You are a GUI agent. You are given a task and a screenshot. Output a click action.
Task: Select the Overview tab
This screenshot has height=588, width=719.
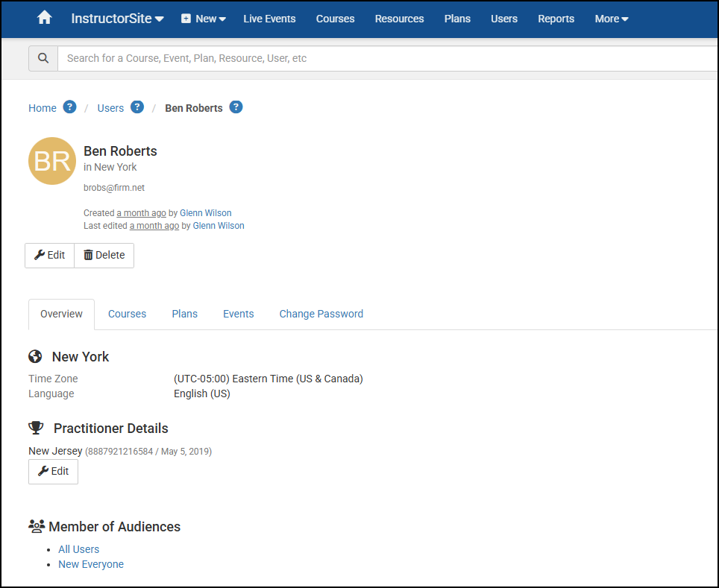(x=61, y=314)
